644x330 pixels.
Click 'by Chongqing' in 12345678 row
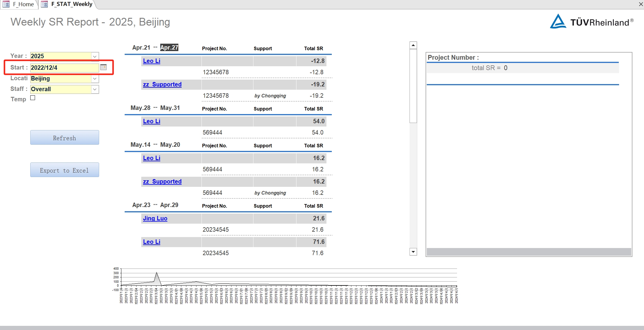(x=270, y=96)
